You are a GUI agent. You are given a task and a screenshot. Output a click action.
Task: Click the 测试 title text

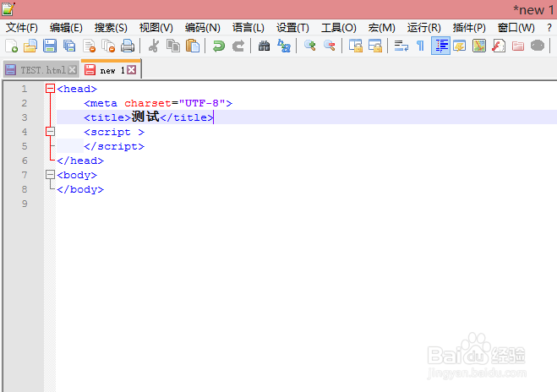point(145,117)
